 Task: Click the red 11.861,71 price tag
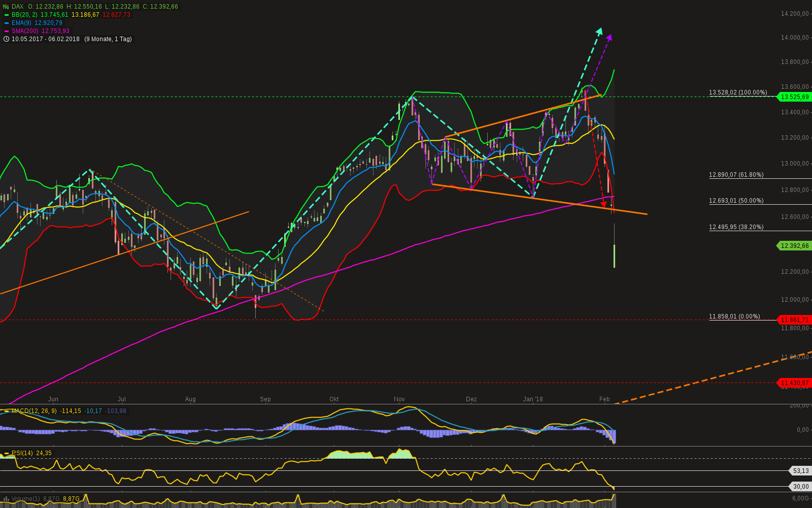point(795,320)
